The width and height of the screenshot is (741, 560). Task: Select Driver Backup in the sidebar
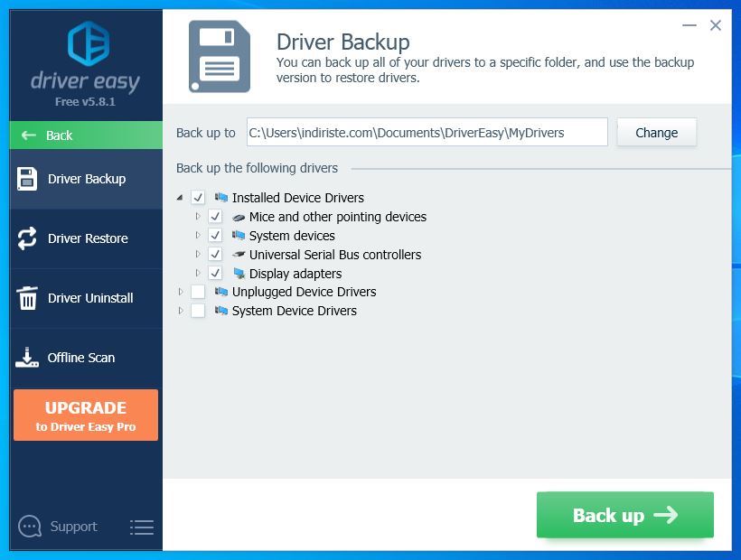click(x=86, y=179)
